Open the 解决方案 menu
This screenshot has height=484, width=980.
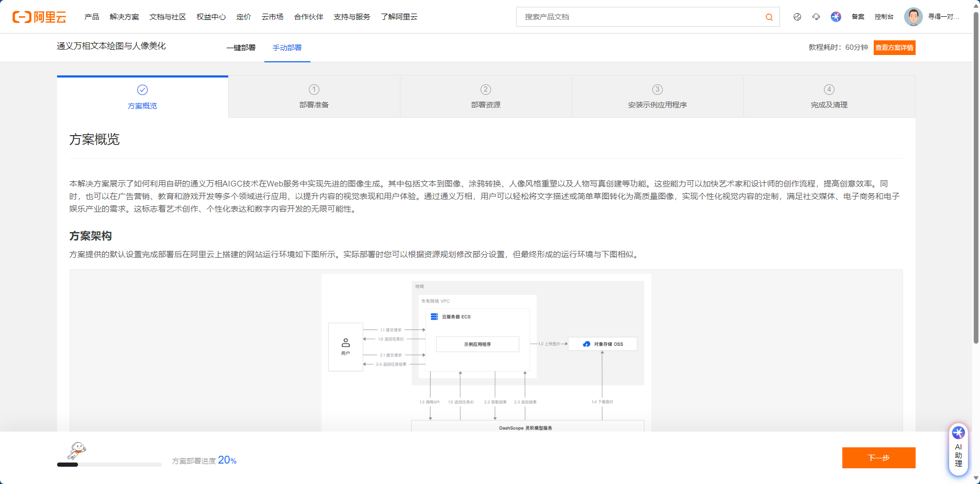pos(125,17)
